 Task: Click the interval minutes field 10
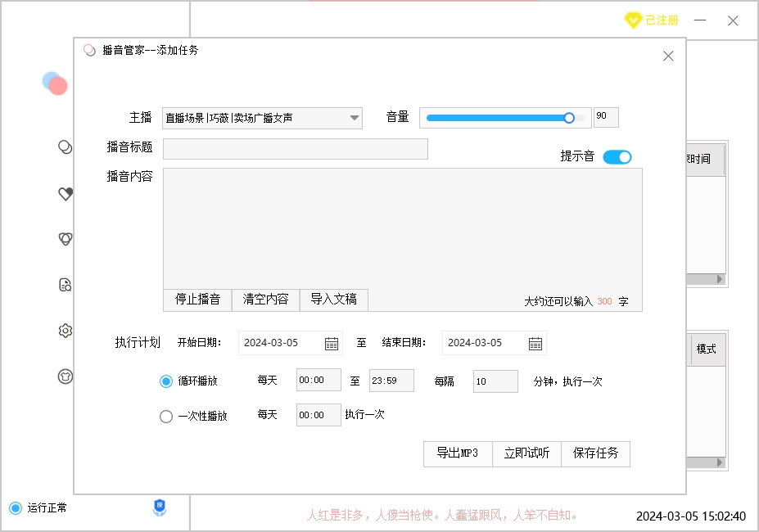pos(495,381)
